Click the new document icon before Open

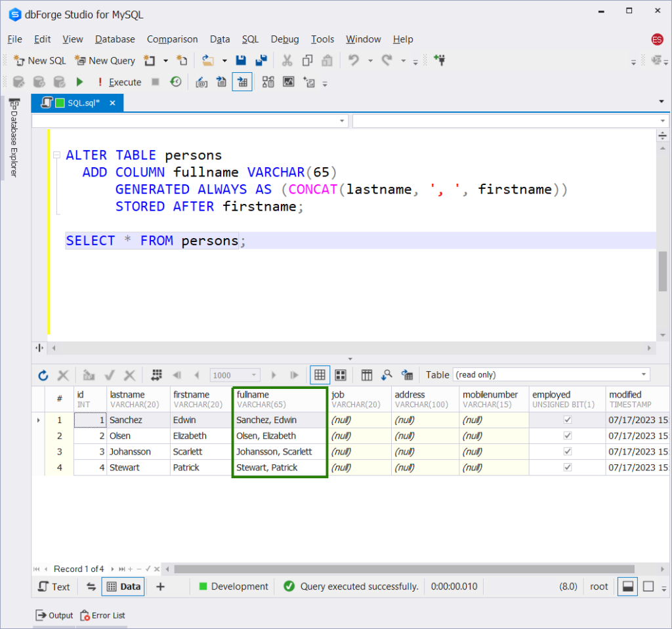[182, 60]
